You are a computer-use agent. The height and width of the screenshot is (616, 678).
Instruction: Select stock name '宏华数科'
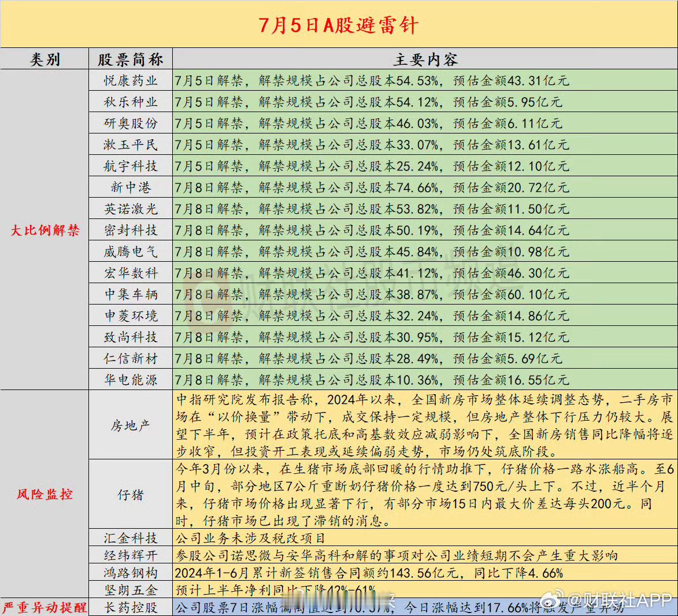[131, 273]
